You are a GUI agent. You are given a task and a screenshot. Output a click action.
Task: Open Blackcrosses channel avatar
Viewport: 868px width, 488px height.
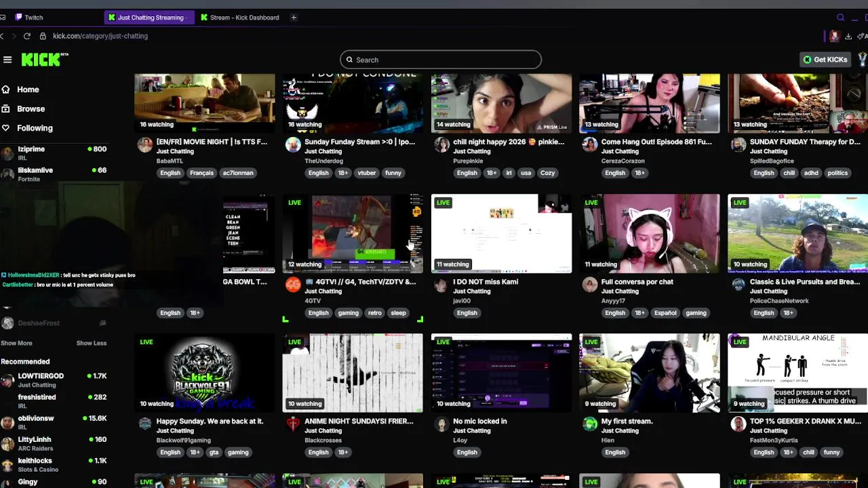coord(293,424)
